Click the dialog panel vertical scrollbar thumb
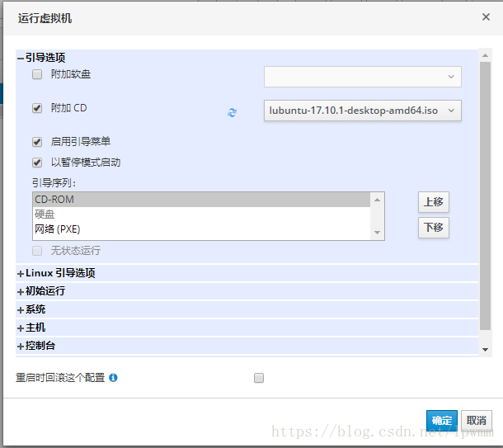The image size is (503, 448). (x=486, y=196)
